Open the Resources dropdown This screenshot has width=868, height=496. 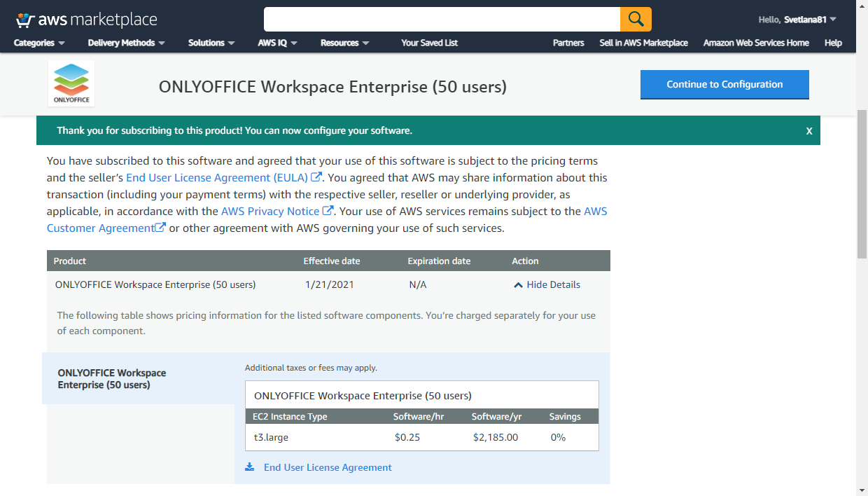click(x=345, y=43)
